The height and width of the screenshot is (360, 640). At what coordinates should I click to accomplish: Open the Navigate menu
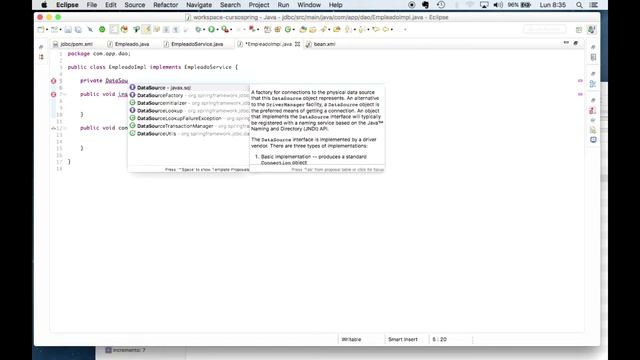click(x=199, y=5)
